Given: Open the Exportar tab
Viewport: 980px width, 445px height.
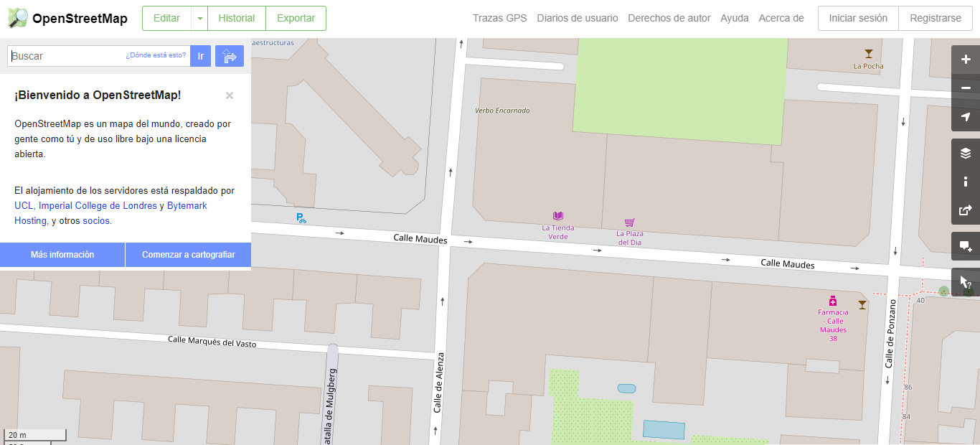Looking at the screenshot, I should click(296, 19).
